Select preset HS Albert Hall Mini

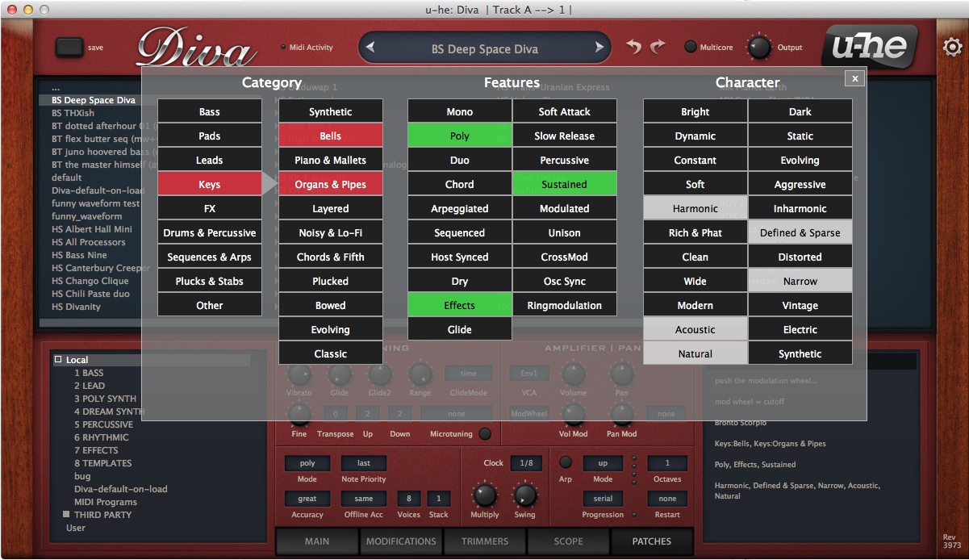point(92,229)
